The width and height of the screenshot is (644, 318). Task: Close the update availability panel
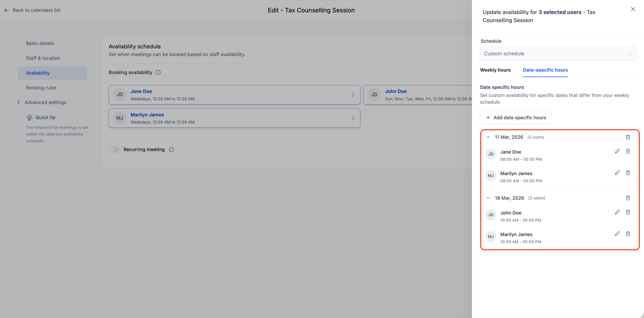[x=633, y=9]
